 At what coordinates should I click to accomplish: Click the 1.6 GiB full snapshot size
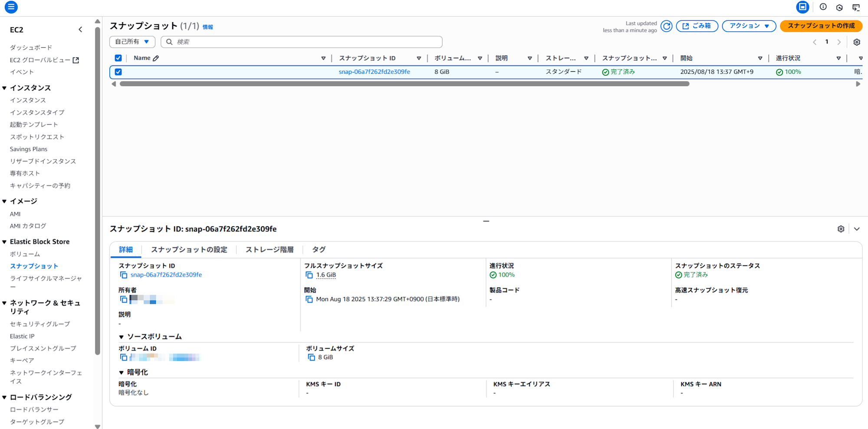[326, 275]
